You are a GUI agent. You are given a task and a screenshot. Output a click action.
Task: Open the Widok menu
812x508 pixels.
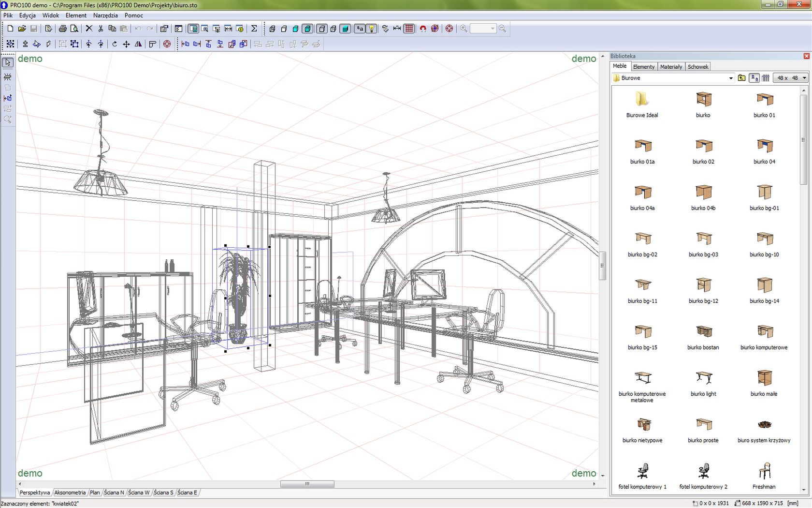click(51, 15)
